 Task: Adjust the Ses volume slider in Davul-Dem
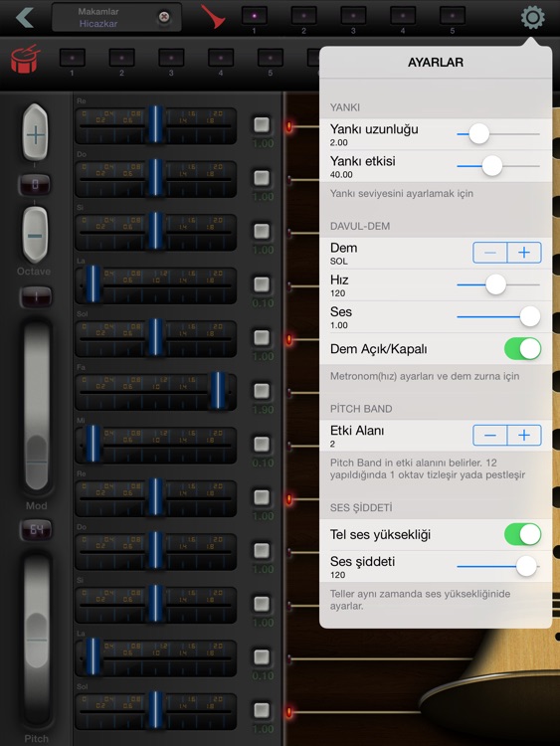point(497,316)
